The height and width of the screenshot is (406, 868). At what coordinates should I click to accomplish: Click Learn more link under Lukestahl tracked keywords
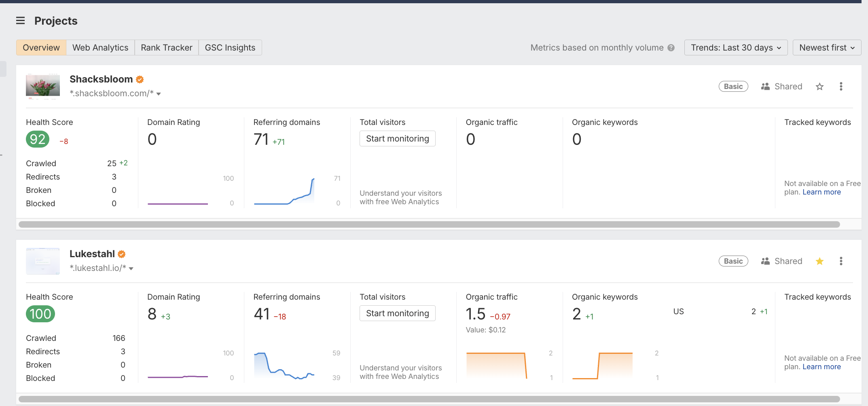[821, 367]
